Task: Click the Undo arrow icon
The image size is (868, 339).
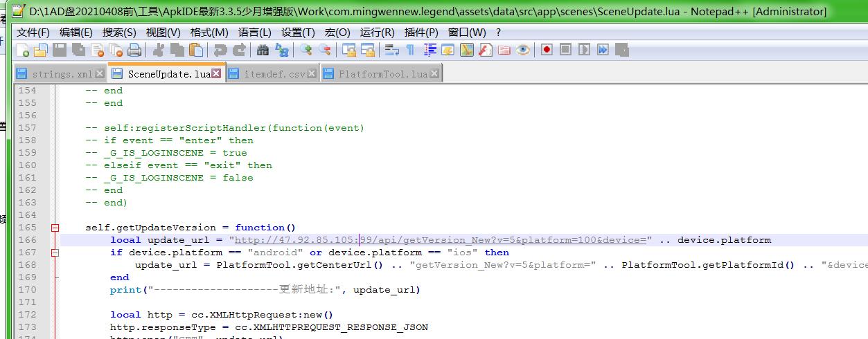Action: pyautogui.click(x=220, y=50)
